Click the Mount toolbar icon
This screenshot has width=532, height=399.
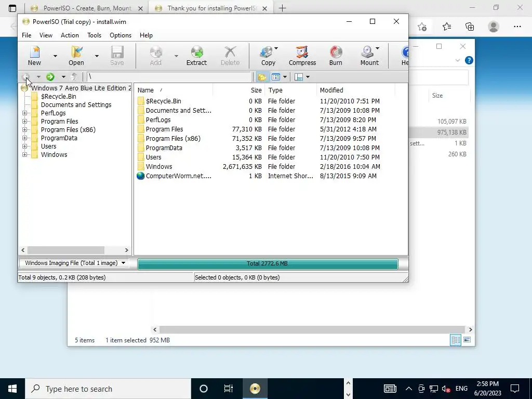pyautogui.click(x=369, y=56)
